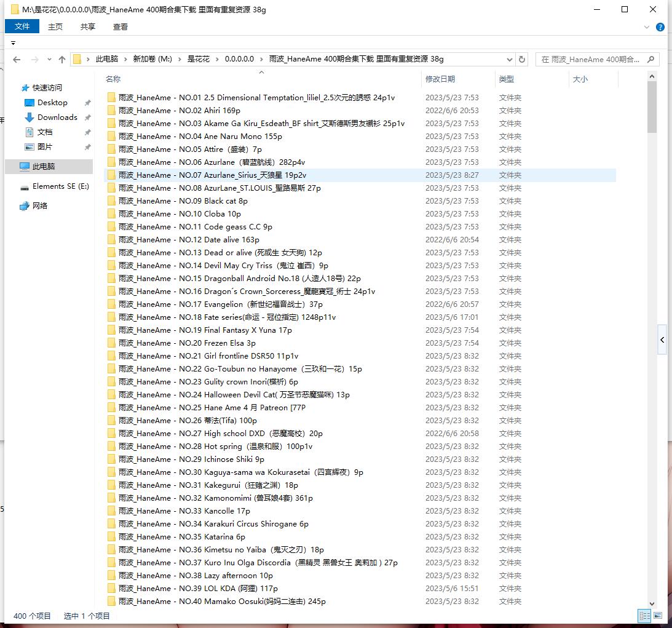
Task: Click 0.0.0.0.0 in the address breadcrumb
Action: point(239,59)
